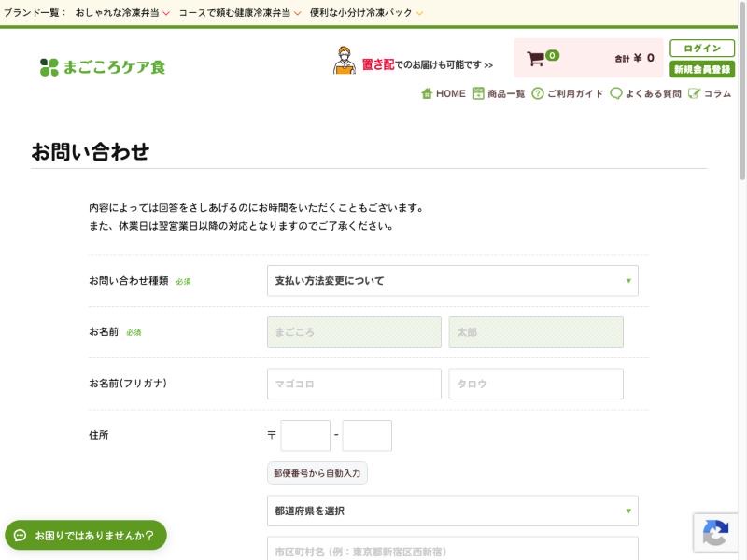Open the 都道府県を選択 dropdown
The image size is (747, 560).
click(453, 511)
